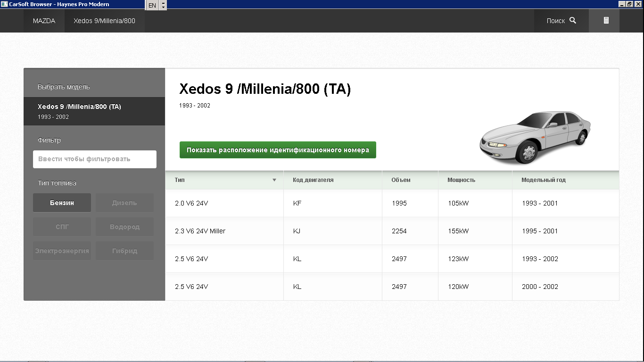The height and width of the screenshot is (362, 644).
Task: Open the Xedos 9/Millenia/800 breadcrumb in the top bar
Action: pyautogui.click(x=105, y=21)
